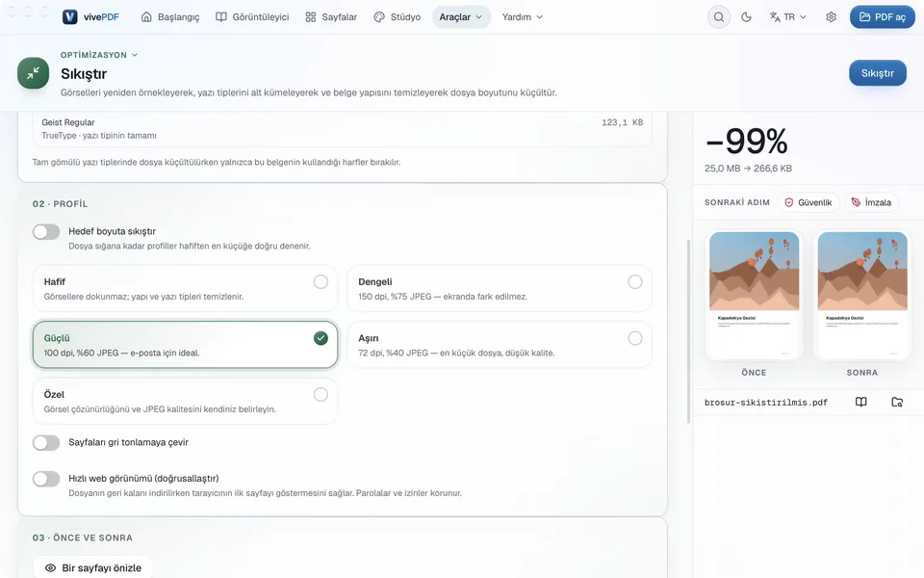The height and width of the screenshot is (578, 924).
Task: Click the pen icon in İmzala chip
Action: click(857, 202)
